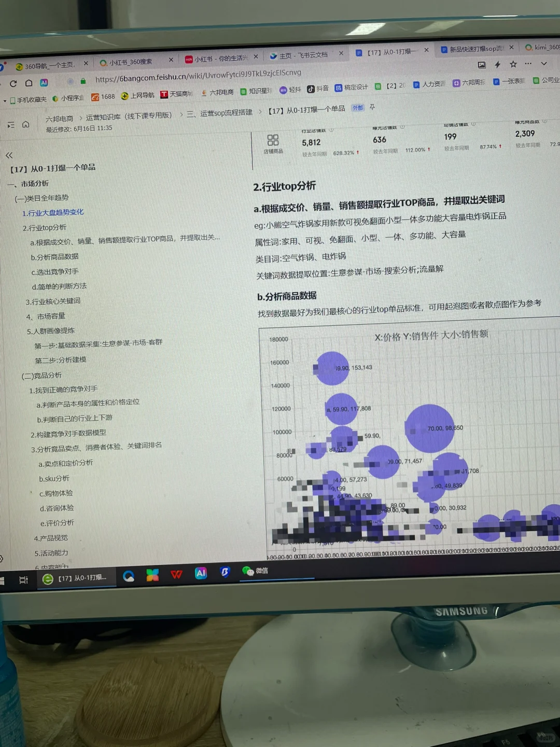Go to outline item 1.行业大盘趋势变化
The height and width of the screenshot is (747, 560).
pos(52,213)
